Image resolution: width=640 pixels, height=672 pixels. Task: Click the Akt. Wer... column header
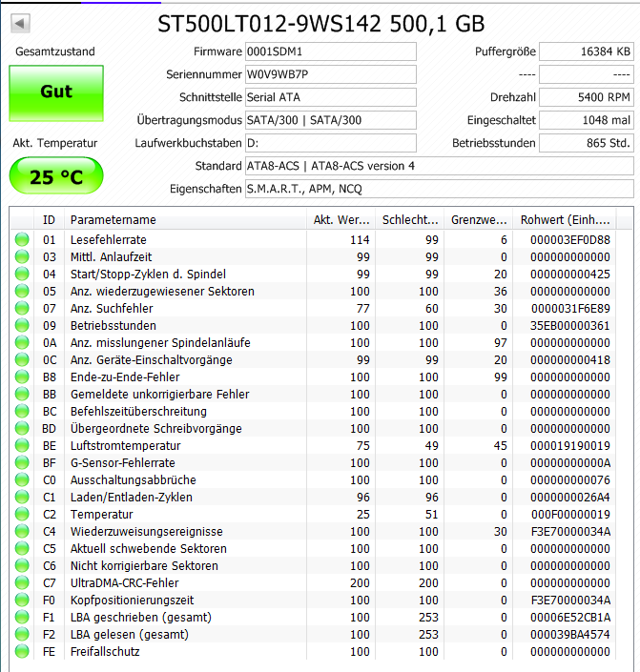point(341,220)
